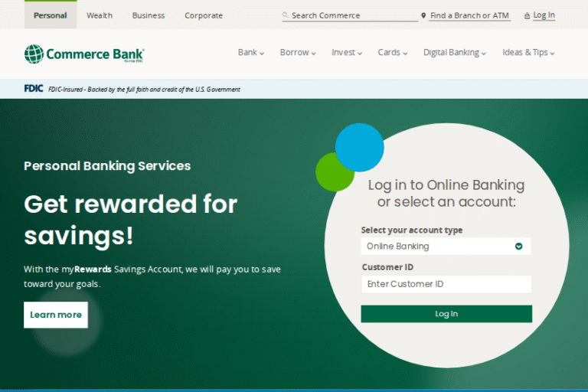
Task: Open the Digital Banking menu
Action: 455,53
